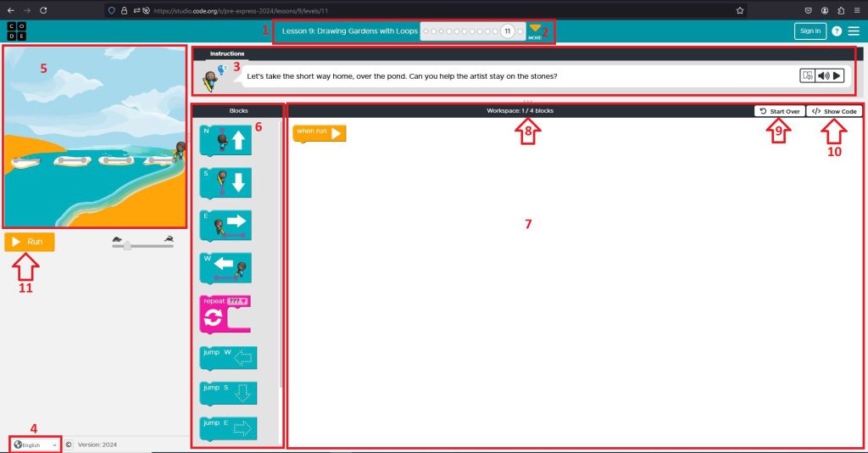The image size is (868, 453).
Task: Select the jump E block
Action: pos(228,428)
